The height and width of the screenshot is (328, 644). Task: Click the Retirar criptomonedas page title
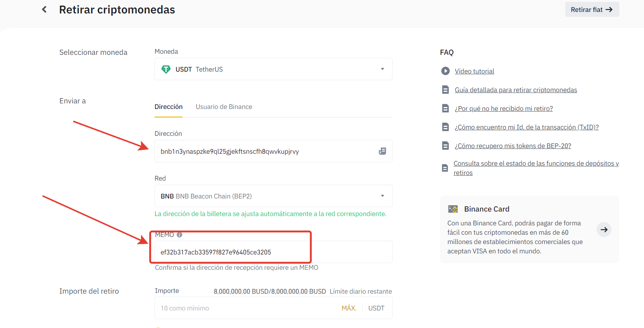pyautogui.click(x=117, y=10)
